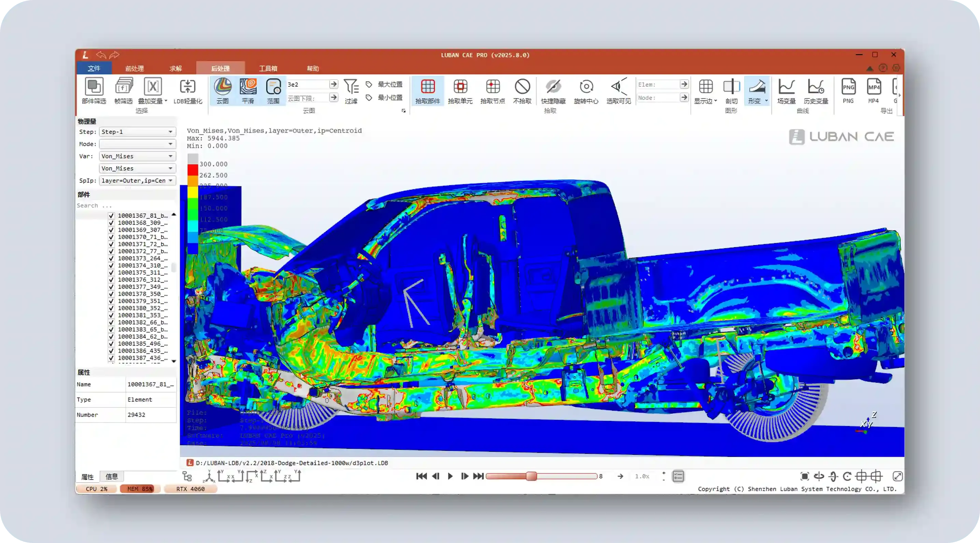The image size is (980, 543).
Task: Open the Step dropdown showing Step-1
Action: click(x=137, y=132)
